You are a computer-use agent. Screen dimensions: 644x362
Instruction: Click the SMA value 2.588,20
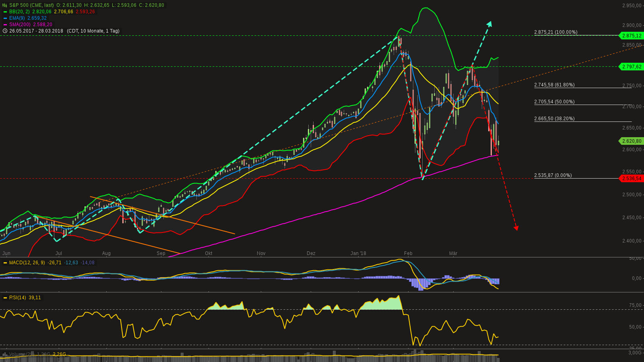point(43,25)
